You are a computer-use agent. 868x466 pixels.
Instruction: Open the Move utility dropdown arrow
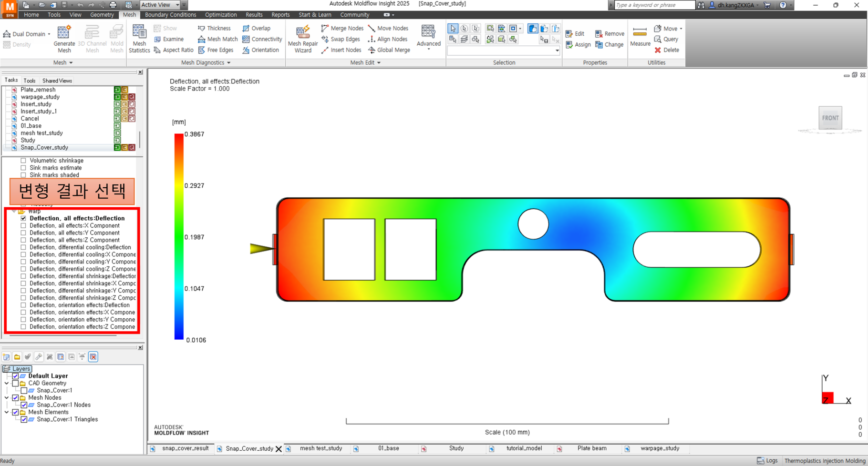pos(681,29)
